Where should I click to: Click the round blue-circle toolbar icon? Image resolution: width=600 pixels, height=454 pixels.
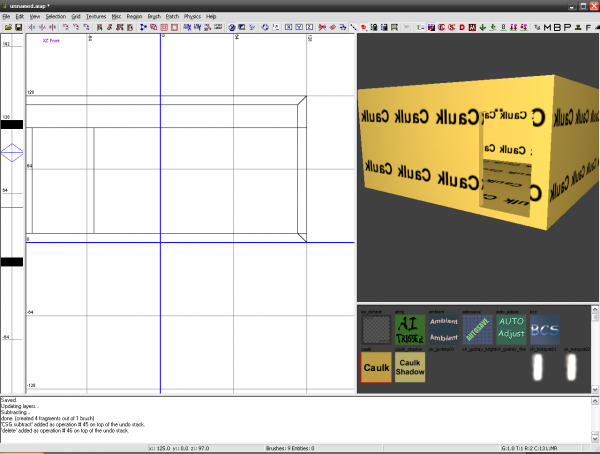coord(232,27)
